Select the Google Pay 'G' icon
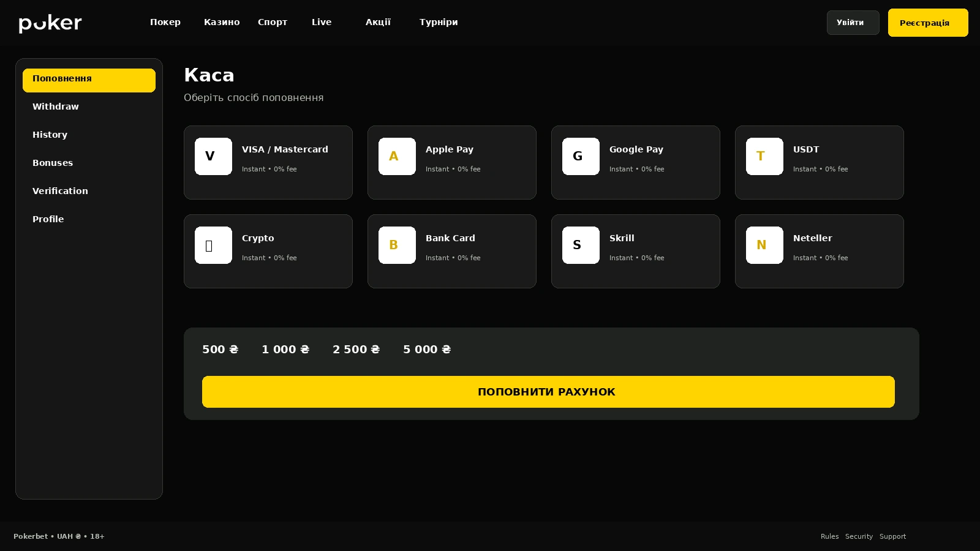This screenshot has width=980, height=551. coord(581,156)
